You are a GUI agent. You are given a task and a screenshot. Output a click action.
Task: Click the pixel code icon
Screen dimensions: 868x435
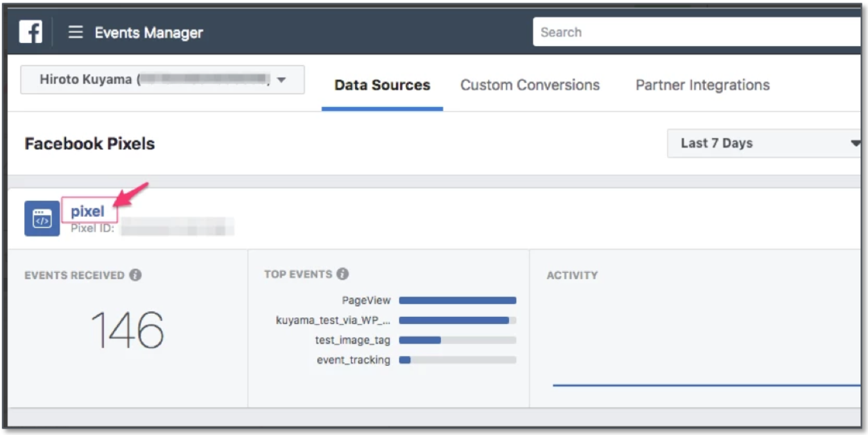coord(42,219)
